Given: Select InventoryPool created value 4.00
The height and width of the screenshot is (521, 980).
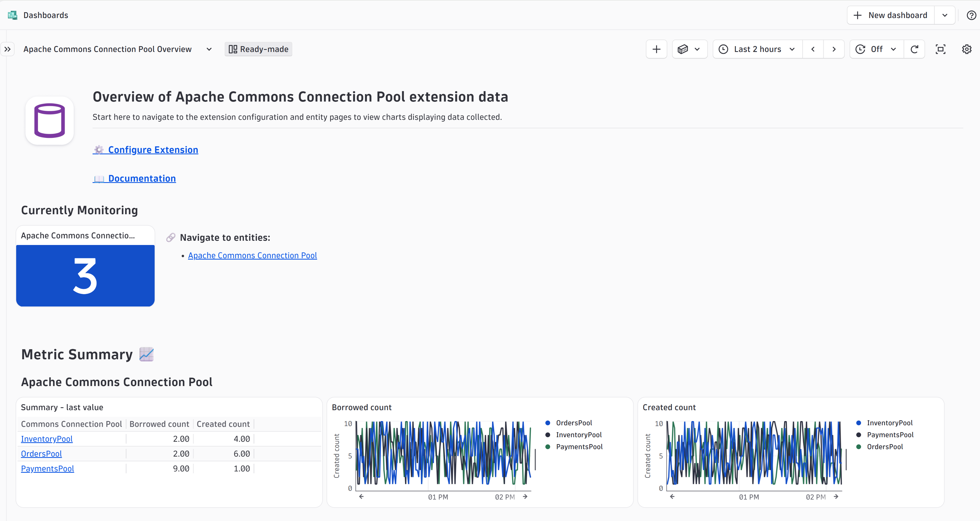Looking at the screenshot, I should tap(242, 439).
